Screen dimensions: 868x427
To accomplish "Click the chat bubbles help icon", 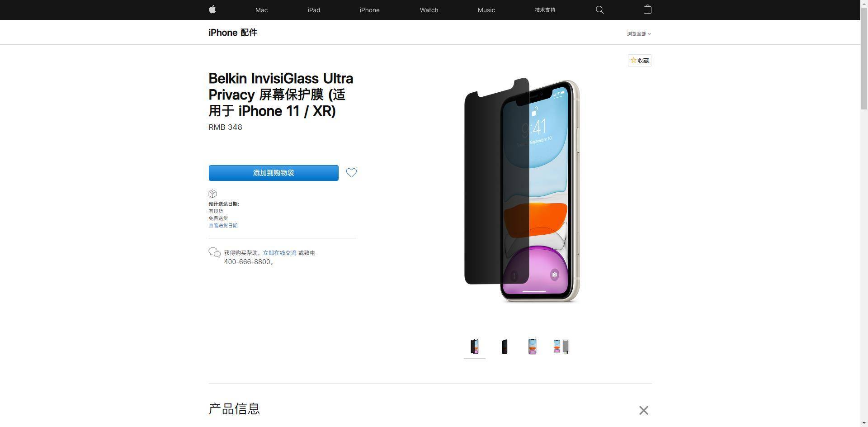I will click(x=215, y=252).
